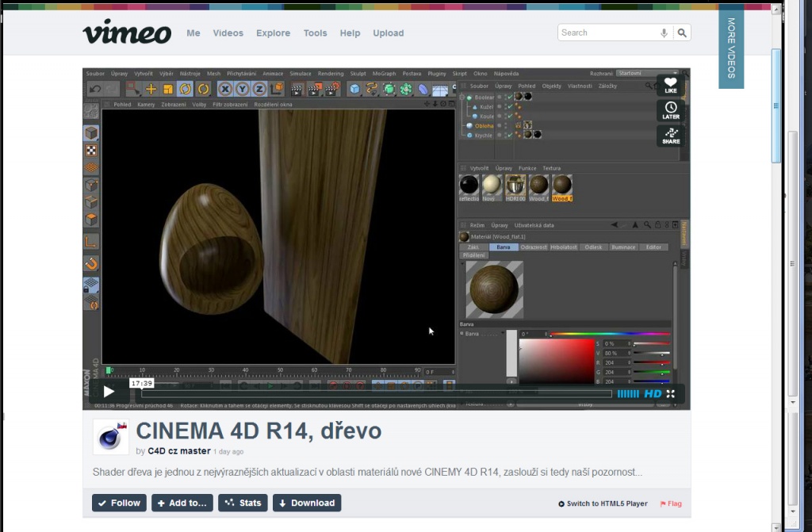Click the search magnifier button
Viewport: 812px width, 532px height.
[x=682, y=33]
